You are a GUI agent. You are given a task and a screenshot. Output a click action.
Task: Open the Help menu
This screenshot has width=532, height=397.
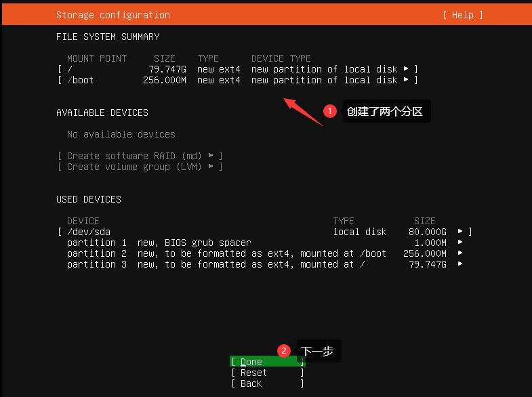[462, 15]
